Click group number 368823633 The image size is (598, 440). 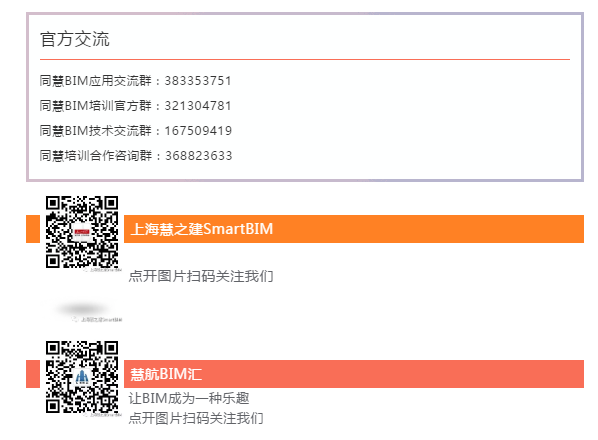click(x=198, y=156)
